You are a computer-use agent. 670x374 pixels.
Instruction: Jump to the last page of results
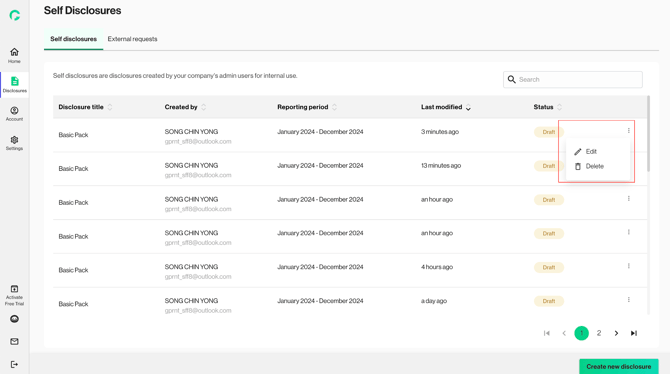coord(634,333)
